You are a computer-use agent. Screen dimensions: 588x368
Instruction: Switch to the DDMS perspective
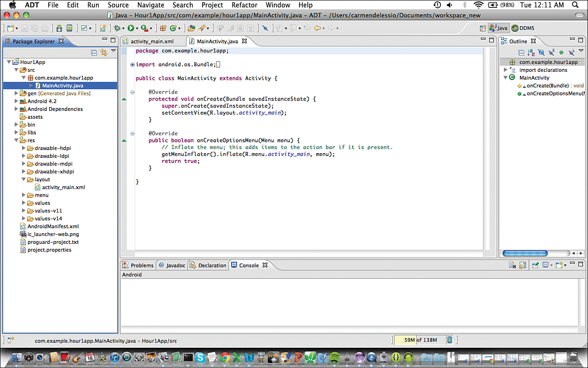[x=523, y=28]
